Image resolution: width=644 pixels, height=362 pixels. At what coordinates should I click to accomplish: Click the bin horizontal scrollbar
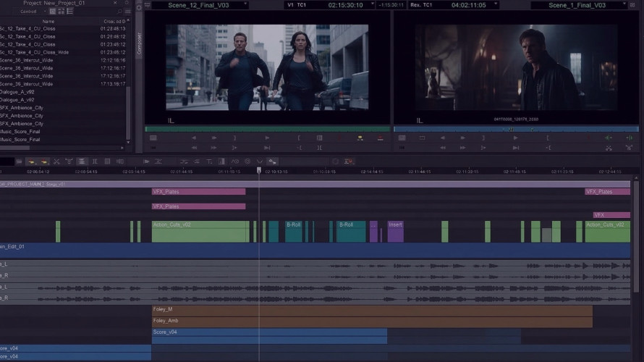click(x=14, y=148)
